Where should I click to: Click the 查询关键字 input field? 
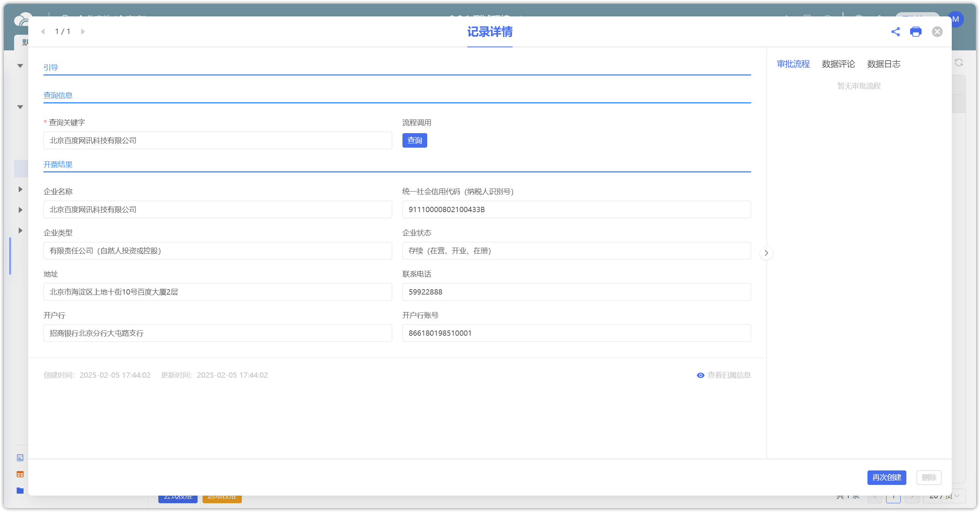point(218,140)
